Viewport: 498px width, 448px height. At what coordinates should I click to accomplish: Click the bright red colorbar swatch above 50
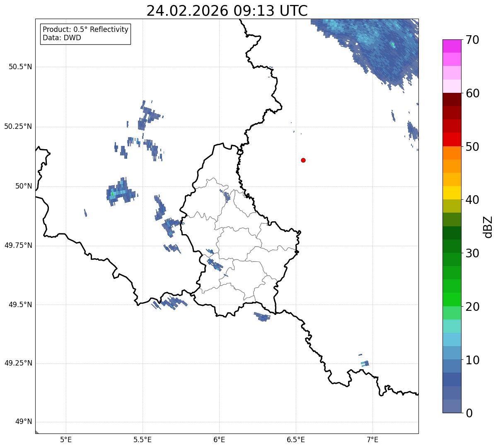click(452, 139)
